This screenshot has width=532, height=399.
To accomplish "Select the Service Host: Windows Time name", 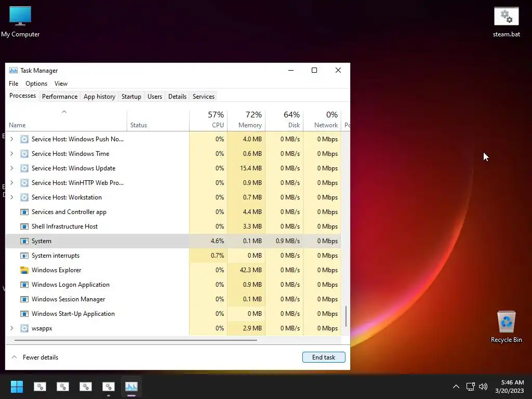I will point(70,154).
